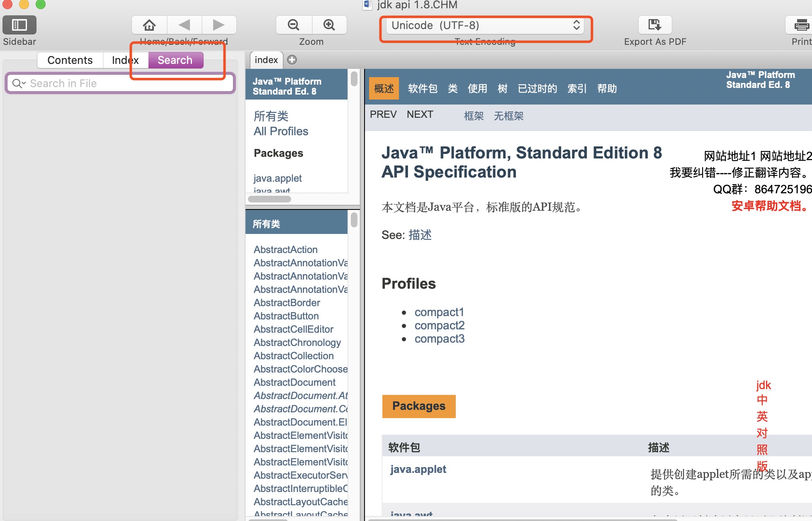Expand the java.awt package entry
The width and height of the screenshot is (812, 521).
pyautogui.click(x=272, y=191)
